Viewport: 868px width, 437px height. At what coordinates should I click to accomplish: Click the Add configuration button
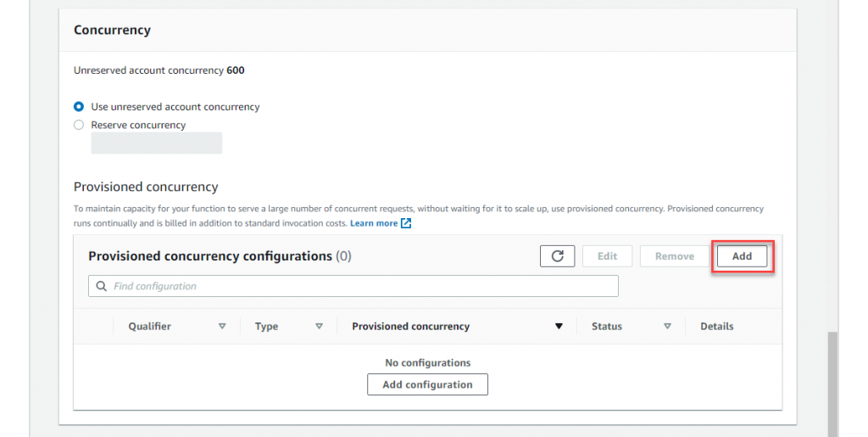point(427,384)
